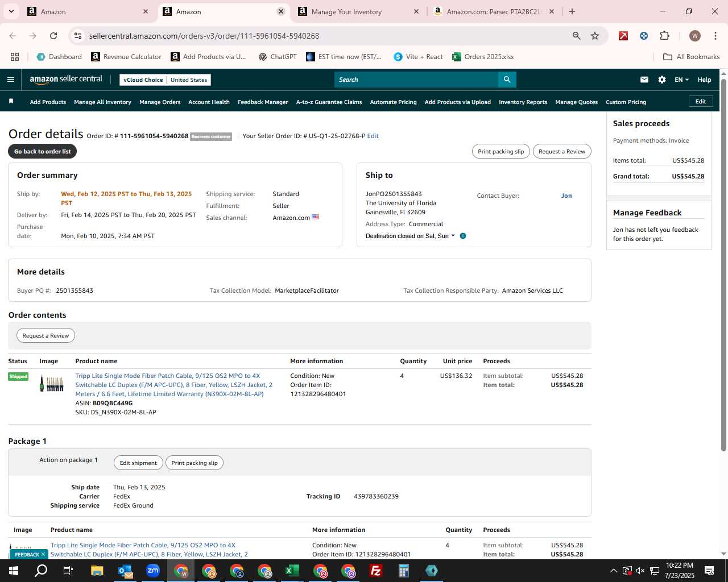Image resolution: width=728 pixels, height=582 pixels.
Task: Switch to Parsec PTA2BC2L browser tab
Action: coord(494,11)
